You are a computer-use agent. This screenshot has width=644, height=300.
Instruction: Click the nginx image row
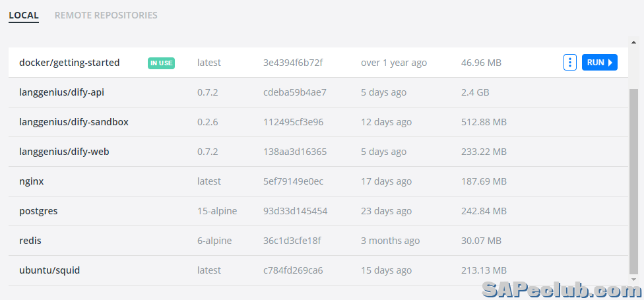point(32,181)
